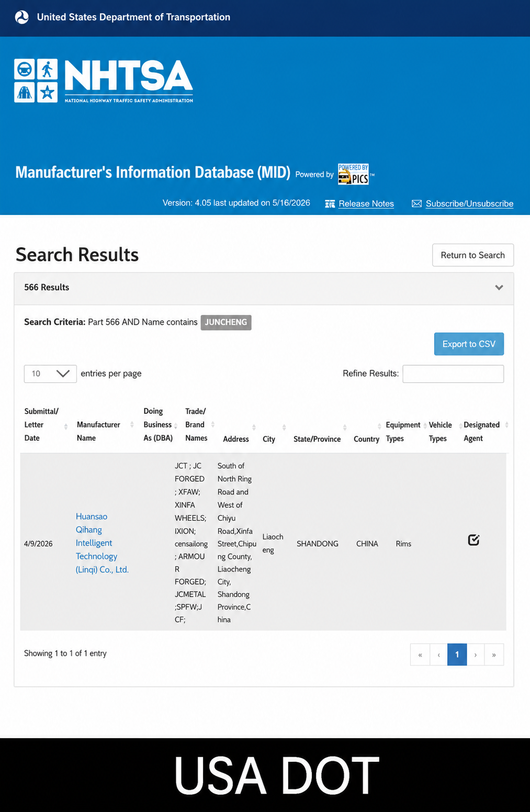Select page 1 in pagination
Screen dimensions: 530x812
click(457, 655)
